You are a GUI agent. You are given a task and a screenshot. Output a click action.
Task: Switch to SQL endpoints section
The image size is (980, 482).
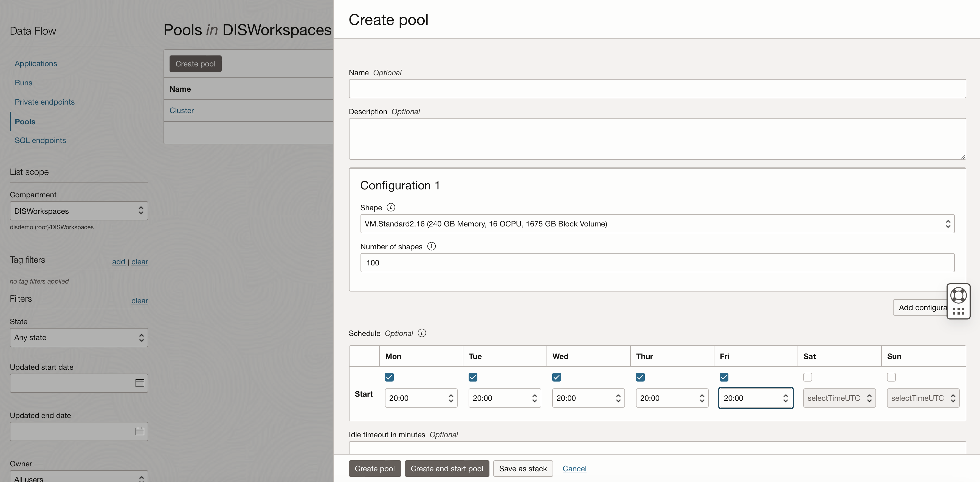tap(40, 140)
